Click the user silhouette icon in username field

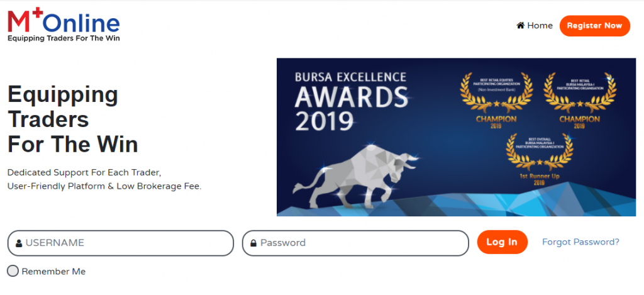[19, 243]
